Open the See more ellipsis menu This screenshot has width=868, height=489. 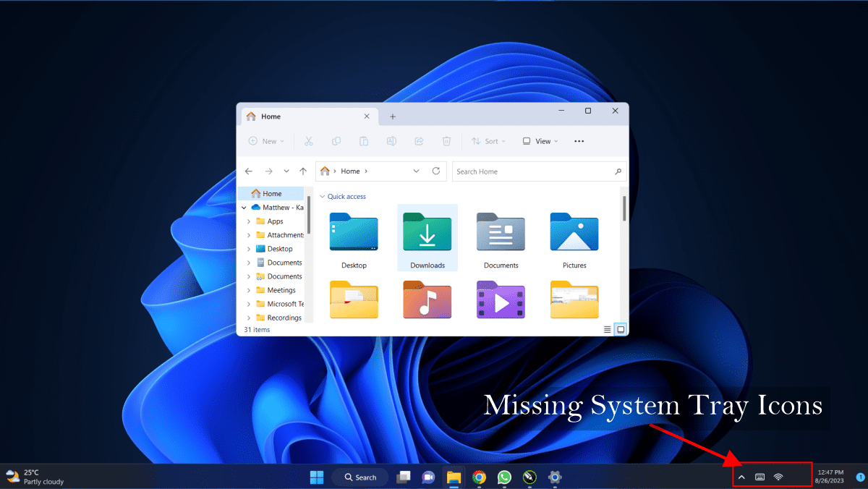point(579,141)
